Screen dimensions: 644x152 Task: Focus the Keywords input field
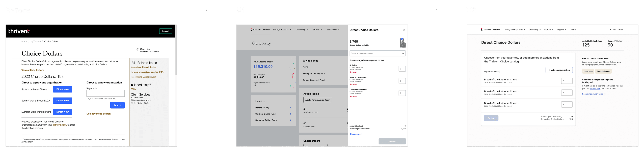[105, 93]
